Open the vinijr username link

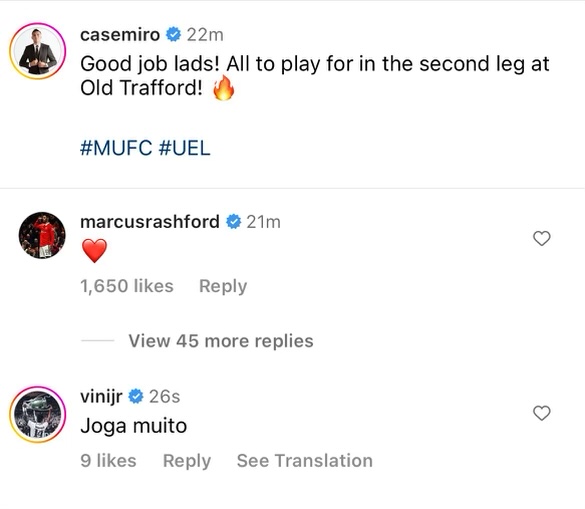point(101,397)
